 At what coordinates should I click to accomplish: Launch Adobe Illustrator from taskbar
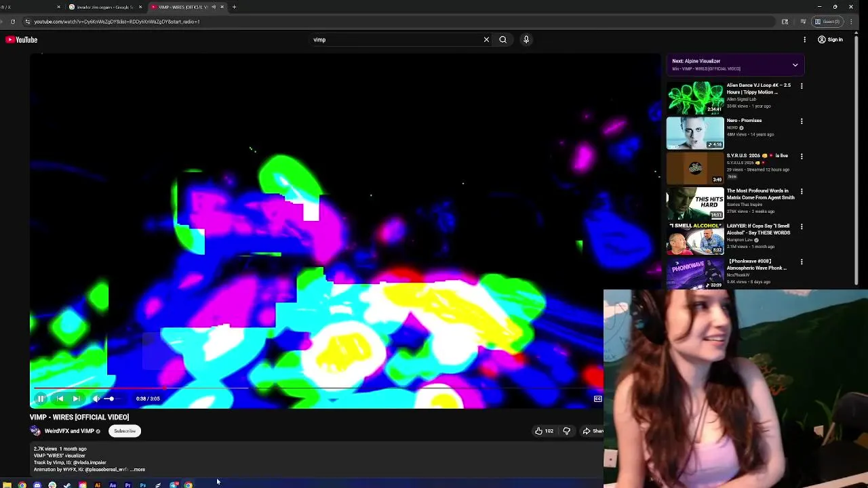[x=98, y=485]
